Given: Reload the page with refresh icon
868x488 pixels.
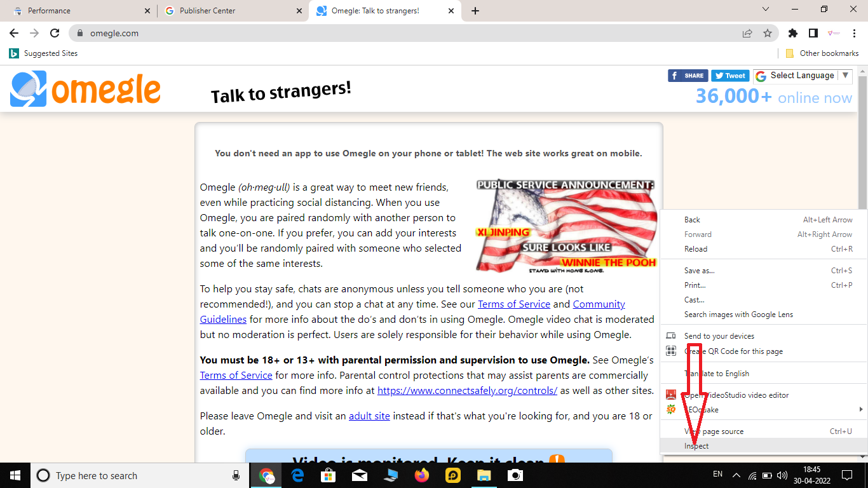Looking at the screenshot, I should (x=55, y=33).
